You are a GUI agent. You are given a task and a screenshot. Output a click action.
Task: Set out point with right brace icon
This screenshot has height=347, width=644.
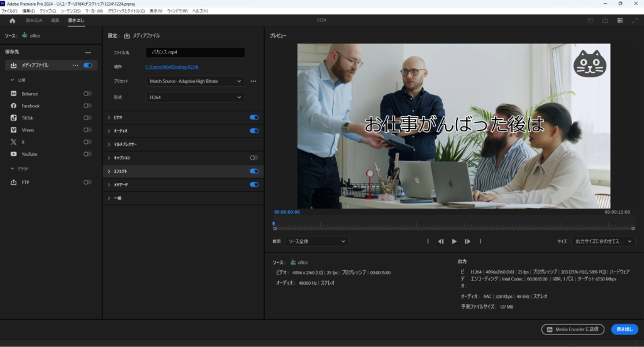pyautogui.click(x=480, y=241)
